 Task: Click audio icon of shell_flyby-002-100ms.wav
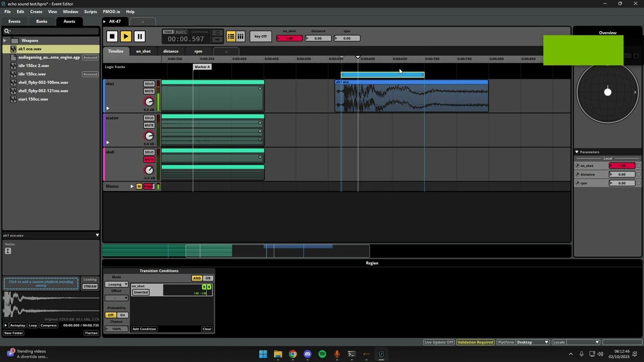click(14, 82)
